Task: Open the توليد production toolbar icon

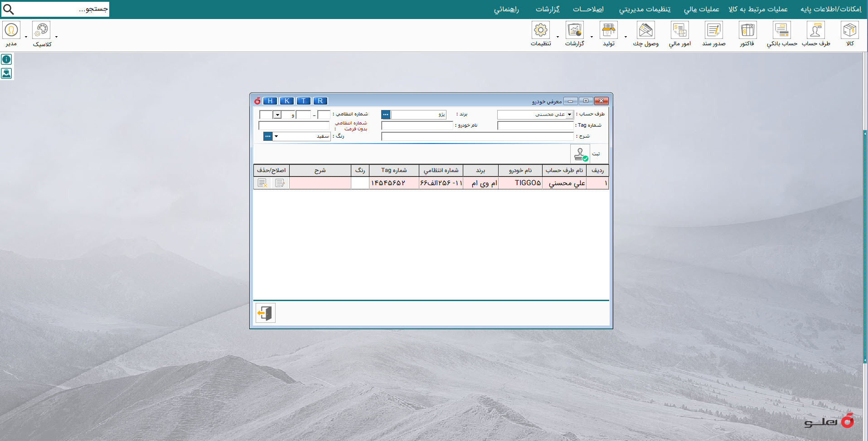Action: 609,31
